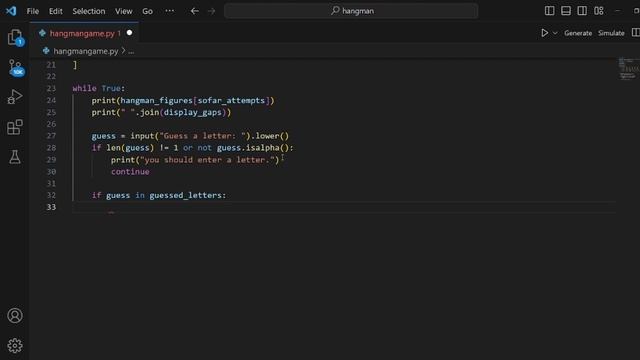The image size is (640, 360).
Task: Click 'hangman_figures' in the print statement
Action: (x=156, y=100)
